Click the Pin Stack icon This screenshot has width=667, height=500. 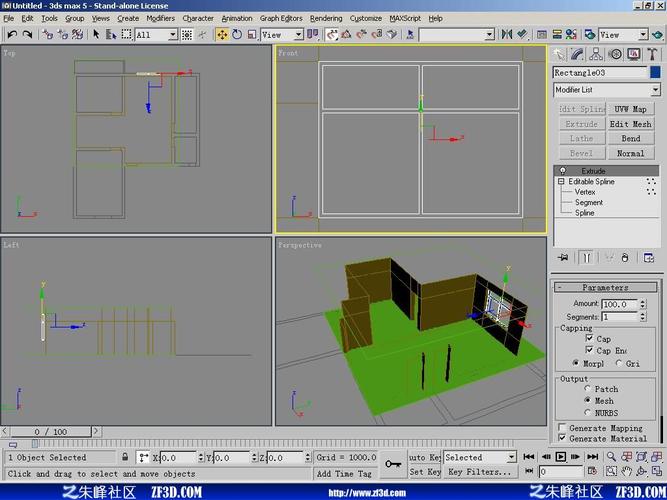[563, 257]
